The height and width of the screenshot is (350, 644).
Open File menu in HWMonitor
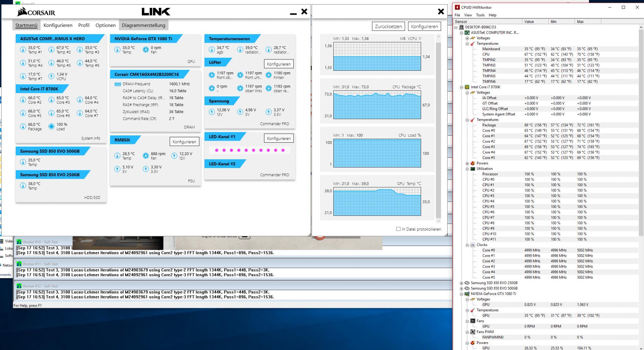(457, 15)
